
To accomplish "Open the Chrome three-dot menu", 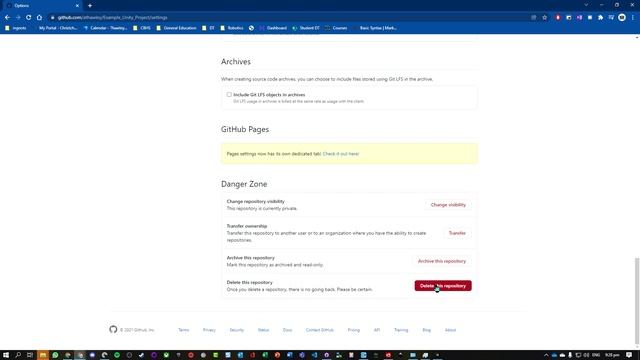I will (633, 18).
